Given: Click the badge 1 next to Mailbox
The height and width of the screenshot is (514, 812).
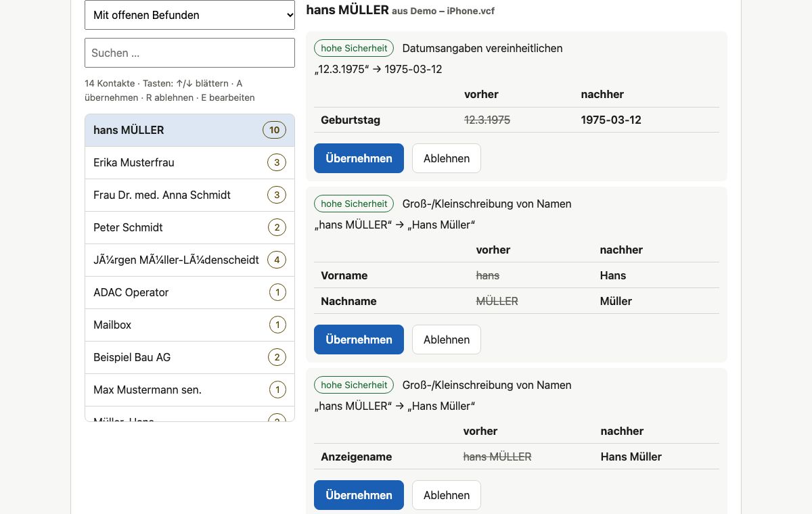Looking at the screenshot, I should (x=277, y=325).
